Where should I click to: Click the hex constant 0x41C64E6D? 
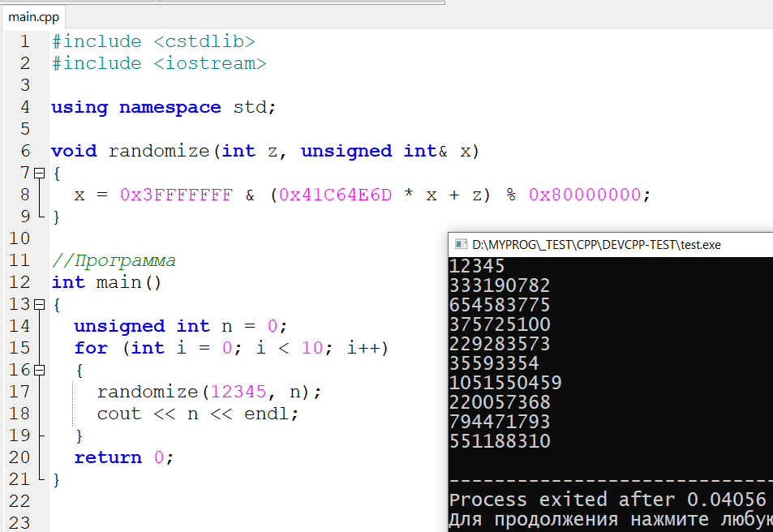click(335, 195)
